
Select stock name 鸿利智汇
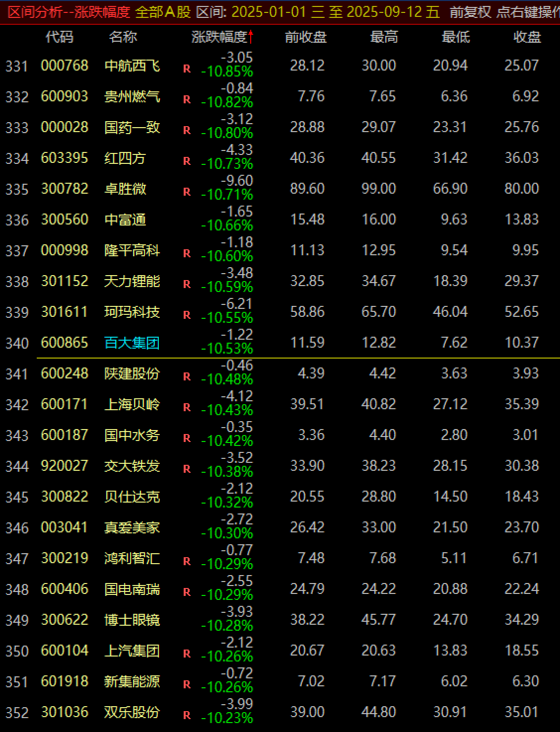pyautogui.click(x=132, y=558)
